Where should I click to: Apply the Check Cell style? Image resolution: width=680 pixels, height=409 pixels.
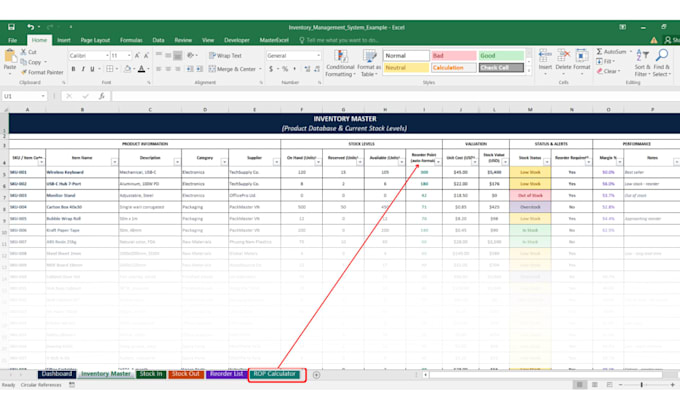(501, 68)
